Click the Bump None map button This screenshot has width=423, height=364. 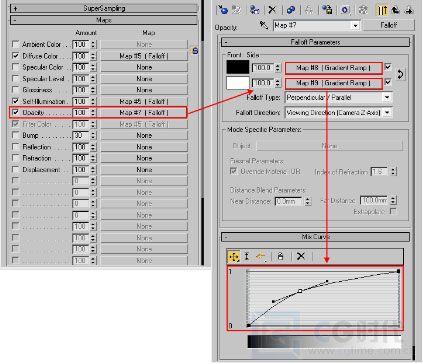pos(144,135)
